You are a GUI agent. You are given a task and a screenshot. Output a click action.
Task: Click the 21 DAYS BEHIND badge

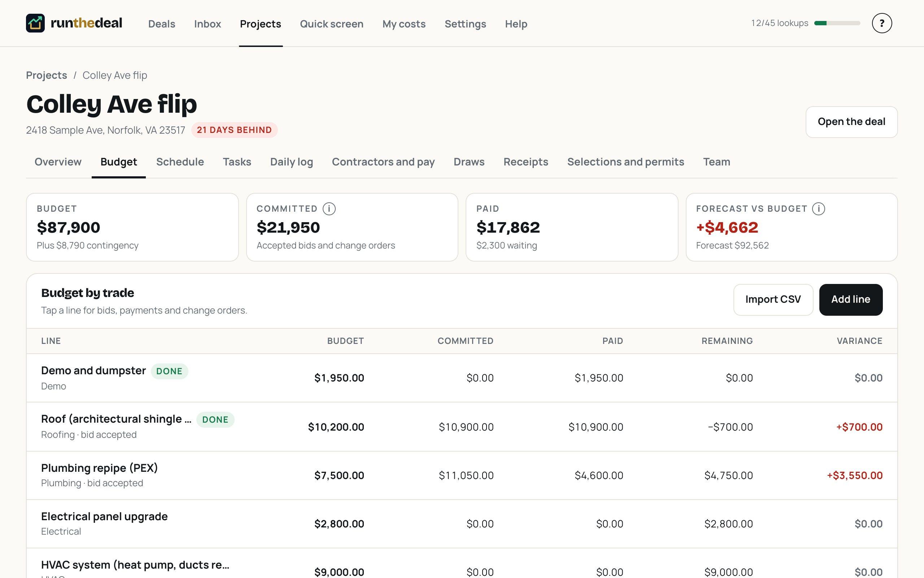pyautogui.click(x=234, y=130)
